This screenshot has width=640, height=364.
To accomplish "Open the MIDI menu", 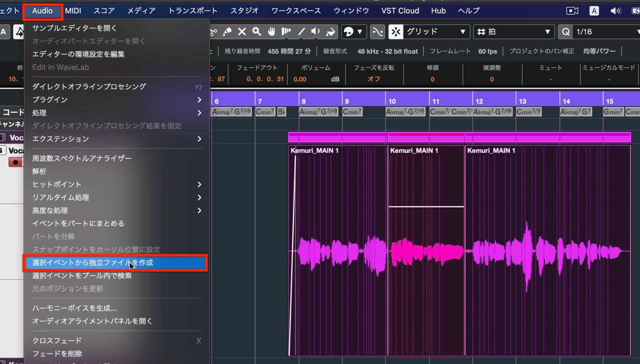I will (x=73, y=11).
